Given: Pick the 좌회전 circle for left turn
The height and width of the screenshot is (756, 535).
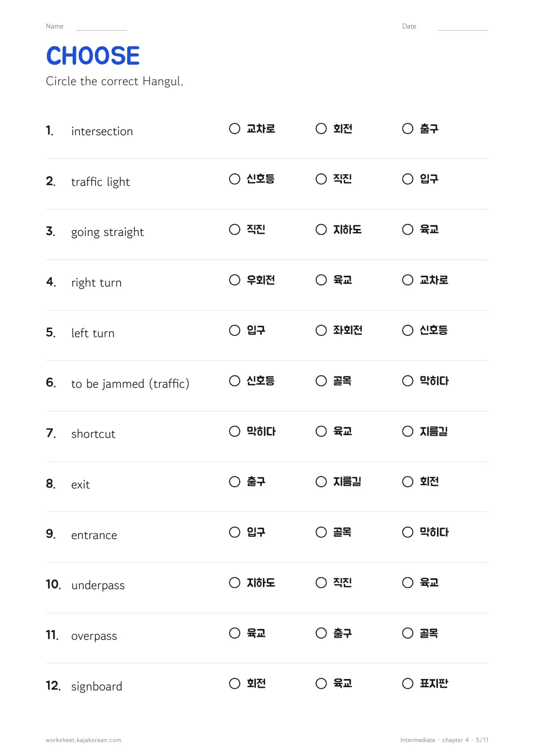Looking at the screenshot, I should pyautogui.click(x=321, y=330).
